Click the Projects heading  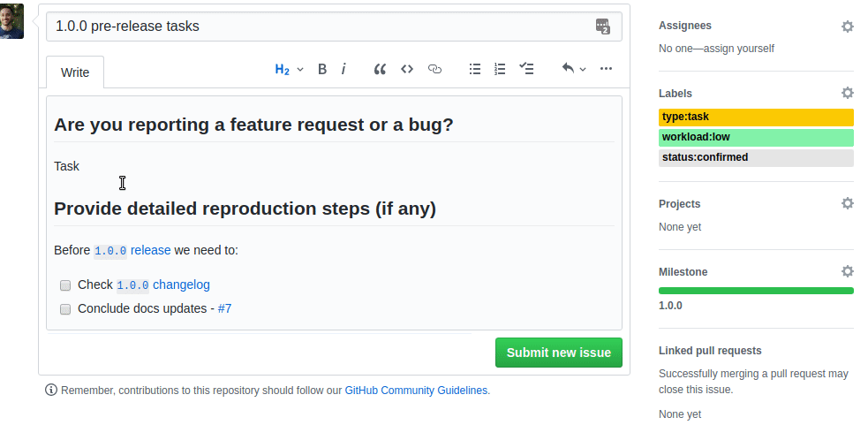[x=679, y=204]
